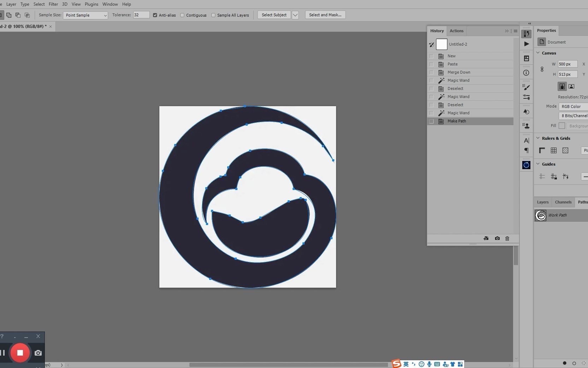Create new document from current state in History
This screenshot has height=368, width=588.
(x=486, y=238)
